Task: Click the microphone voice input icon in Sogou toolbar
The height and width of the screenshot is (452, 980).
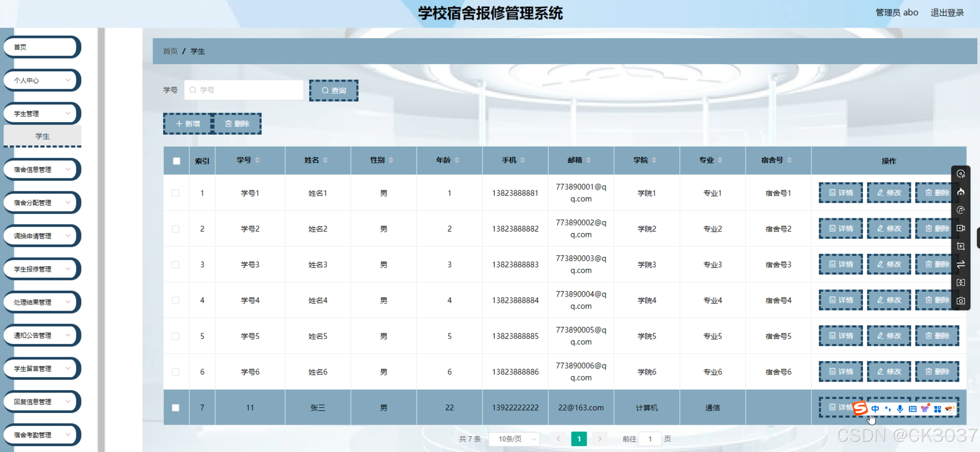Action: tap(900, 408)
